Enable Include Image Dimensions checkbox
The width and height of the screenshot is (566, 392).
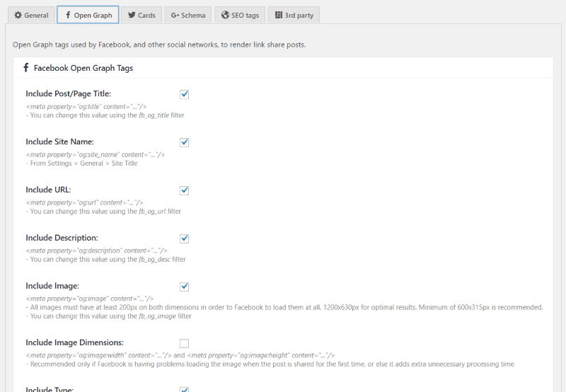click(184, 343)
